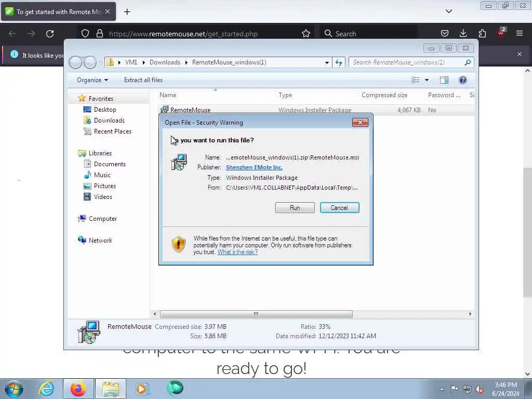
Task: Click the horizontal scrollbar right arrow
Action: (x=470, y=314)
